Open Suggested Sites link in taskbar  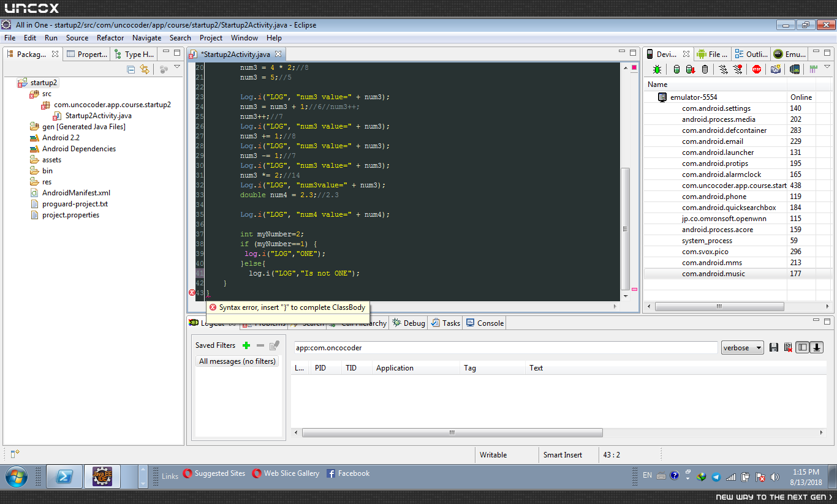(214, 473)
